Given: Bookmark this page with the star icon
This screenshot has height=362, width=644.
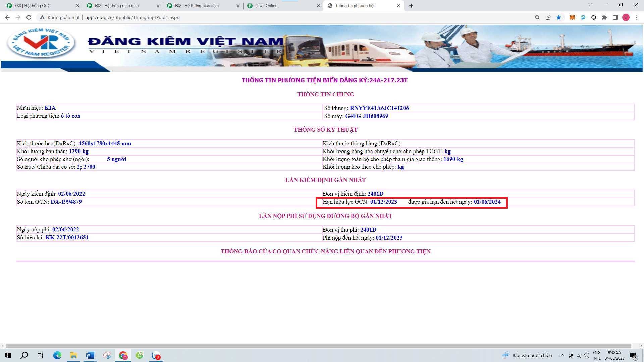Looking at the screenshot, I should [559, 17].
